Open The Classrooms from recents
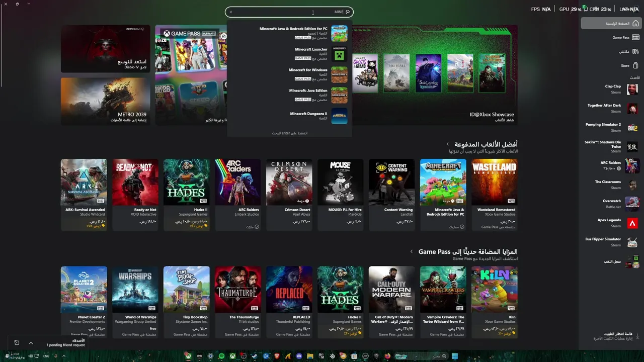The width and height of the screenshot is (644, 362). tap(610, 185)
